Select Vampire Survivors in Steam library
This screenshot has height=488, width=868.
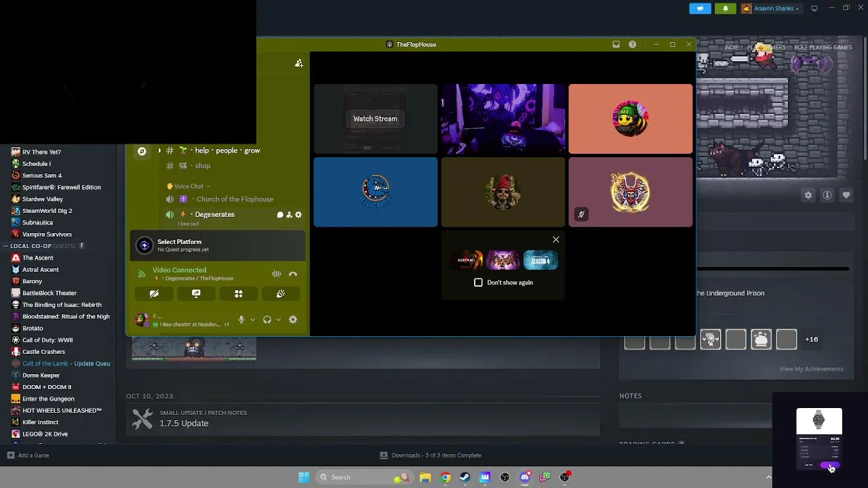(x=47, y=235)
